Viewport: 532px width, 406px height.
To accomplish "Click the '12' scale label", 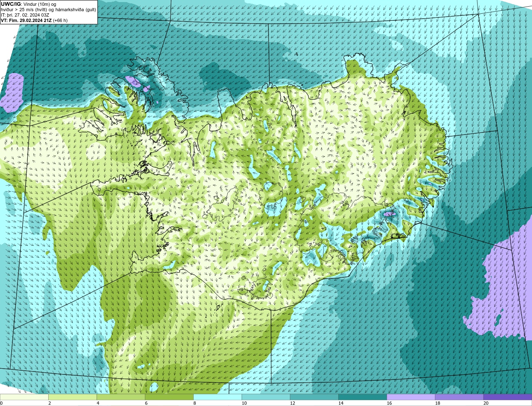I will (293, 403).
